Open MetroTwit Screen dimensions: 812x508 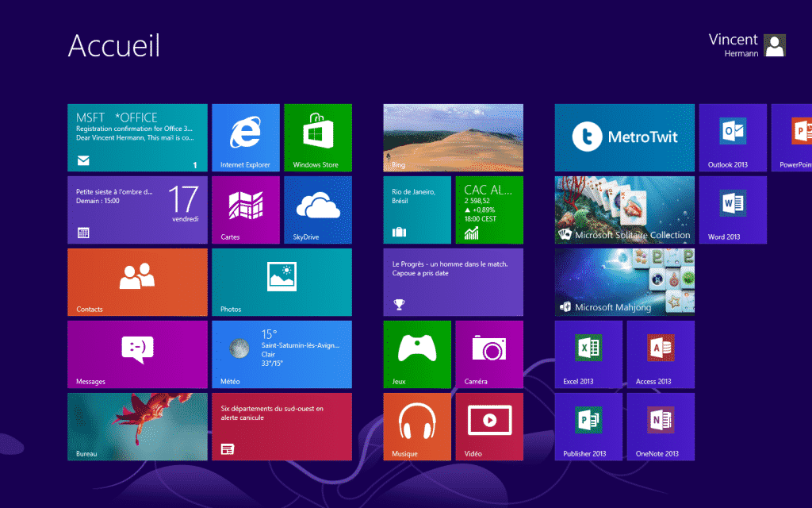[624, 137]
